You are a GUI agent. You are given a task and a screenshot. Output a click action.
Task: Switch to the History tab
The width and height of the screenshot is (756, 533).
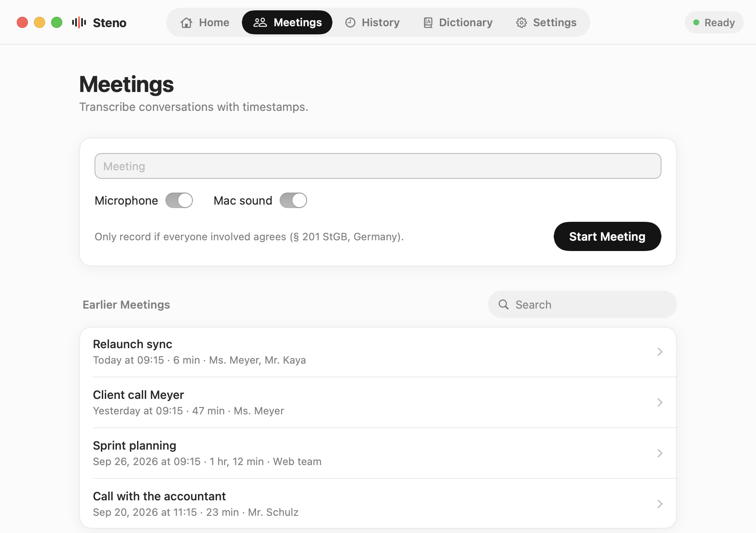pos(372,22)
